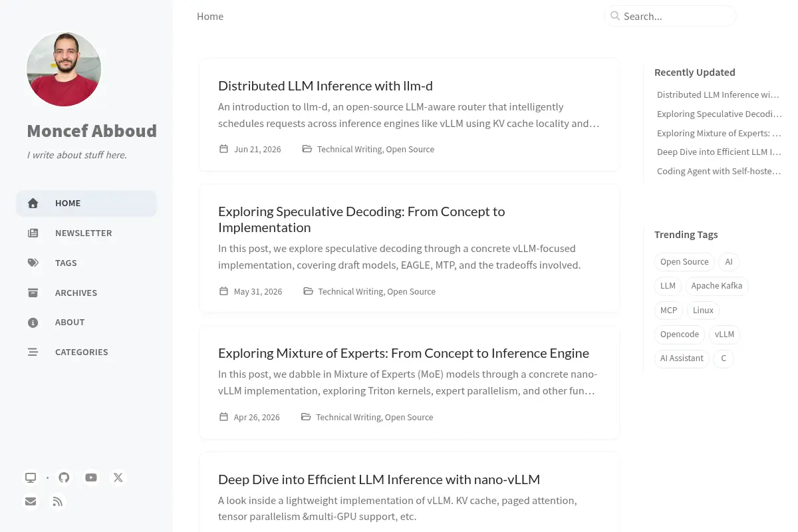Open the X (Twitter) profile icon
This screenshot has width=798, height=532.
coord(118,477)
